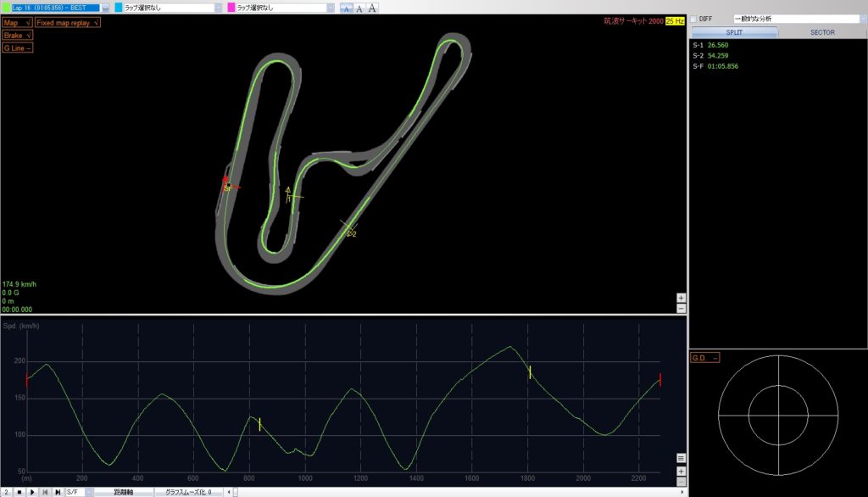
Task: Switch to the SECTOR tab
Action: coord(822,32)
